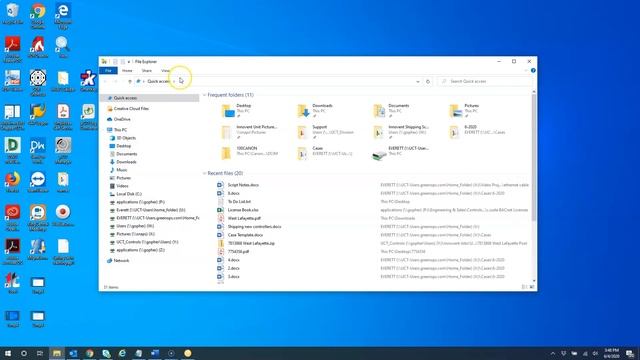Switch to the Home ribbon tab
The image size is (640, 360).
pyautogui.click(x=127, y=71)
